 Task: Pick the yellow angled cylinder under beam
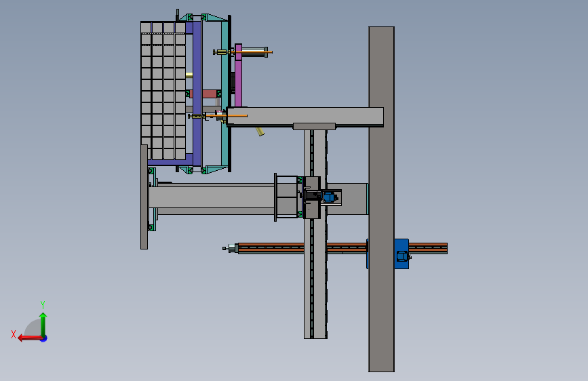click(x=260, y=132)
